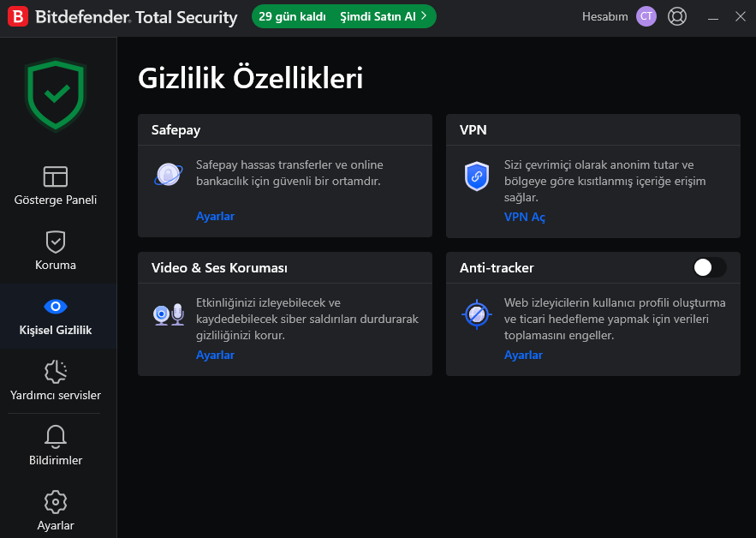
Task: Go to sidebar Ayarlar label
Action: click(56, 525)
